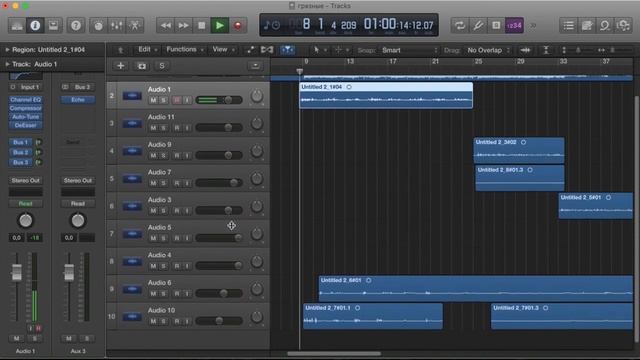Open the Auto-Tune plug-in slot
Screen dimensions: 640x360
click(25, 117)
